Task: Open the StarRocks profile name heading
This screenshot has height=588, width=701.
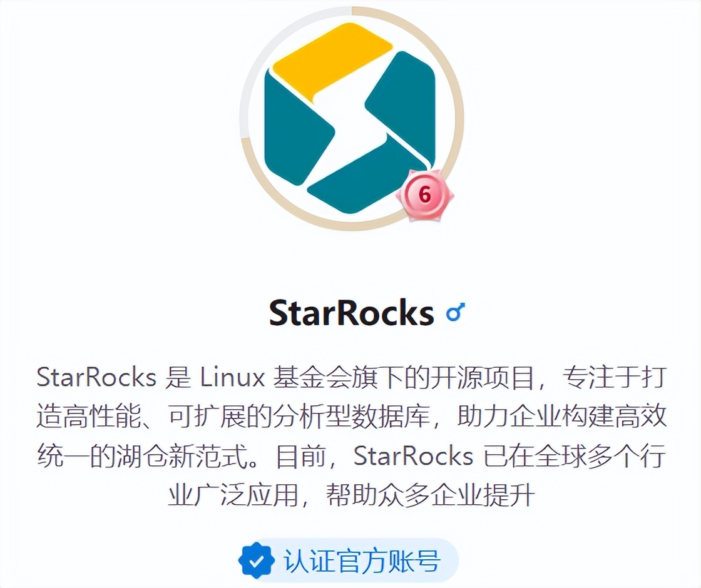Action: (351, 312)
